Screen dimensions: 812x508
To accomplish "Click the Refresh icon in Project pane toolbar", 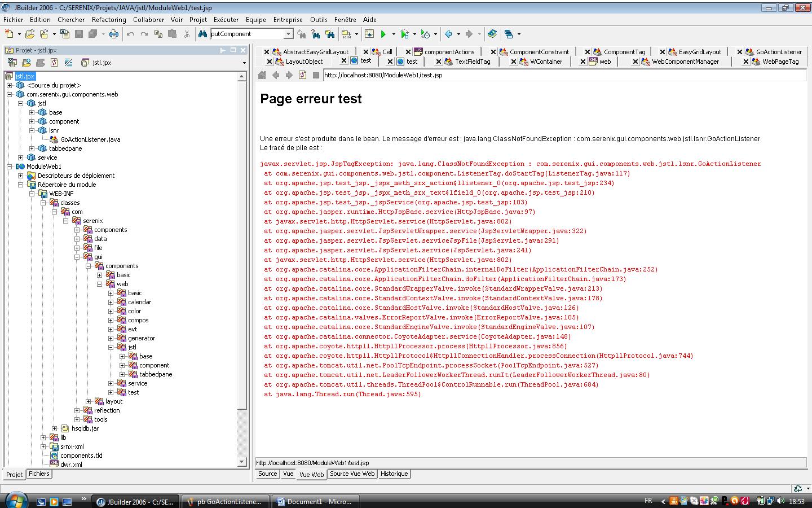I will (54, 63).
